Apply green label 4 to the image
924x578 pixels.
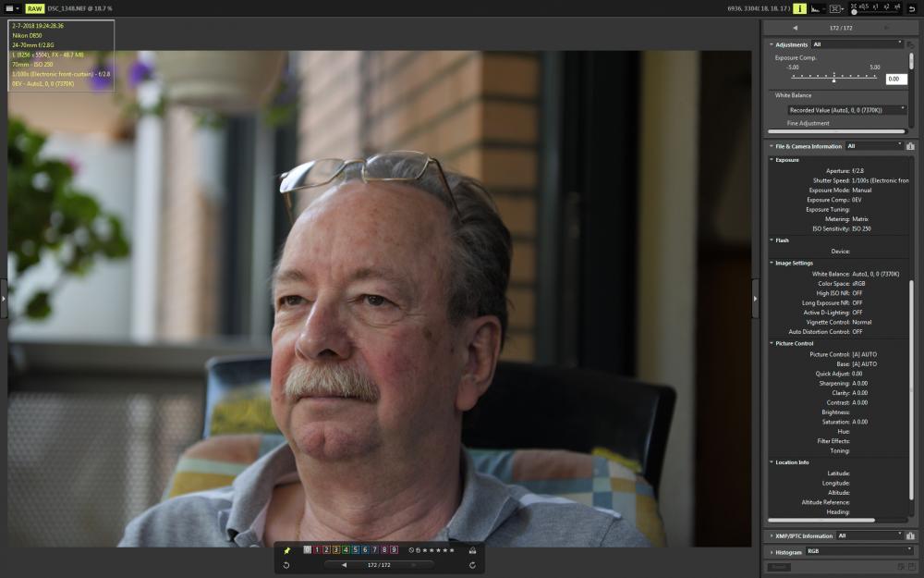pos(346,549)
